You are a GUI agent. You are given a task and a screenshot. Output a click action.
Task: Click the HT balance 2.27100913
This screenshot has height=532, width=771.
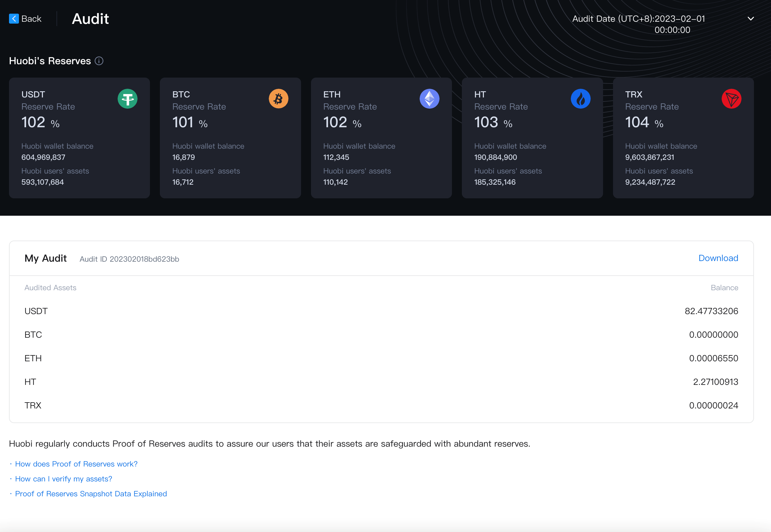coord(716,382)
